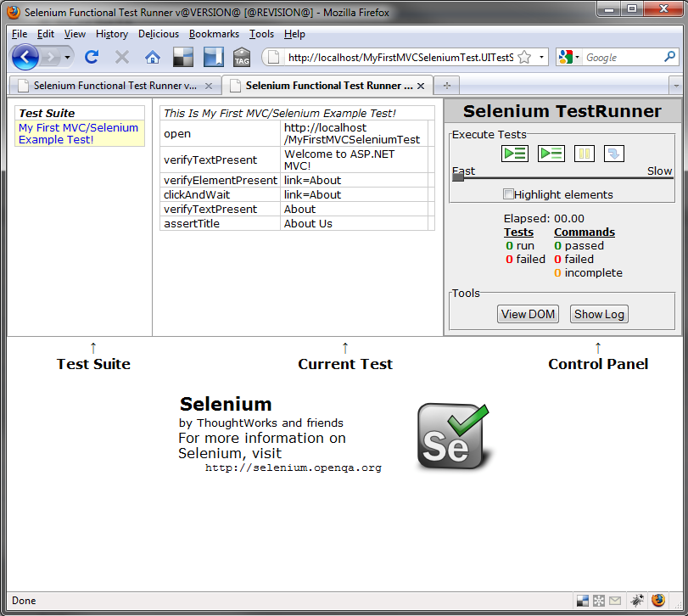Expand the address bar URL history dropdown
This screenshot has width=688, height=616.
pos(541,57)
